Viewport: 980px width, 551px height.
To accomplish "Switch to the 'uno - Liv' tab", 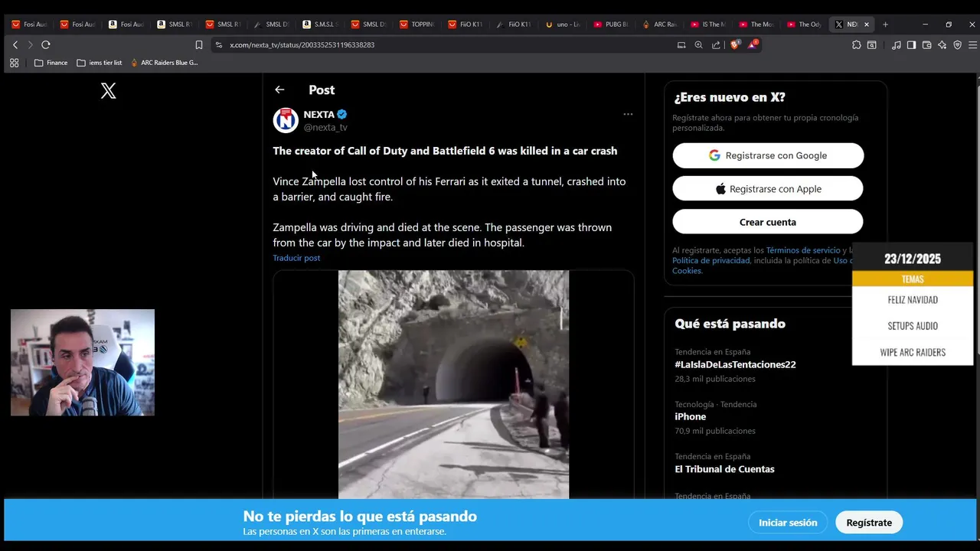I will coord(563,24).
